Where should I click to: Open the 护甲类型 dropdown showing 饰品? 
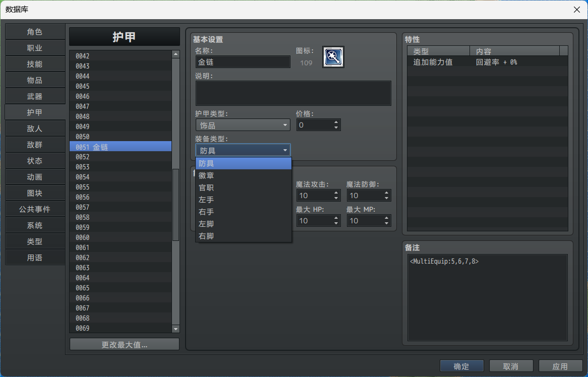[243, 125]
